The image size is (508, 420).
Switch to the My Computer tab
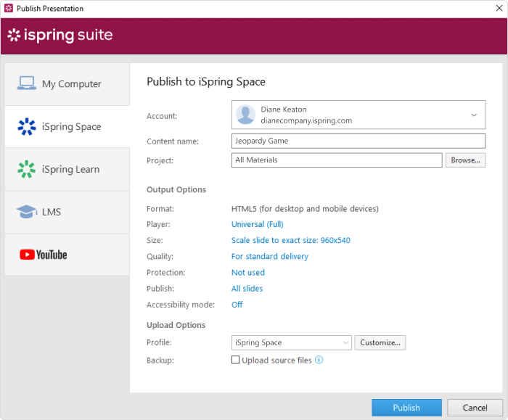[67, 84]
